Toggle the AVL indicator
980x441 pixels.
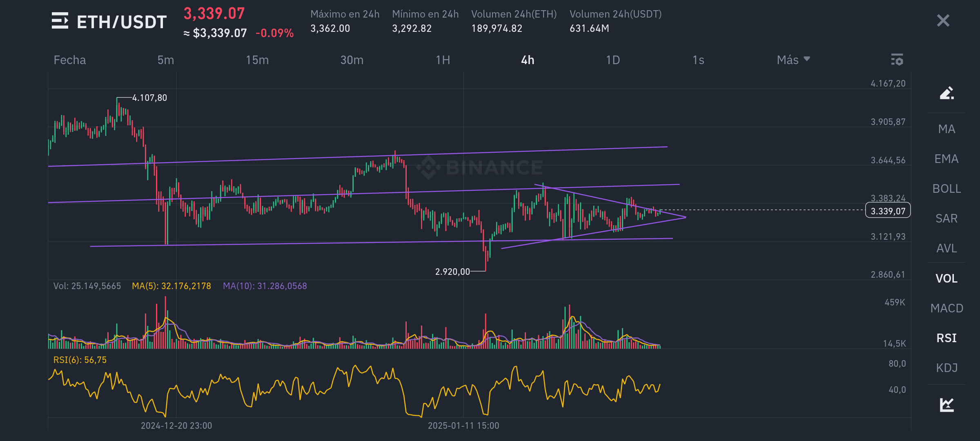click(x=947, y=248)
